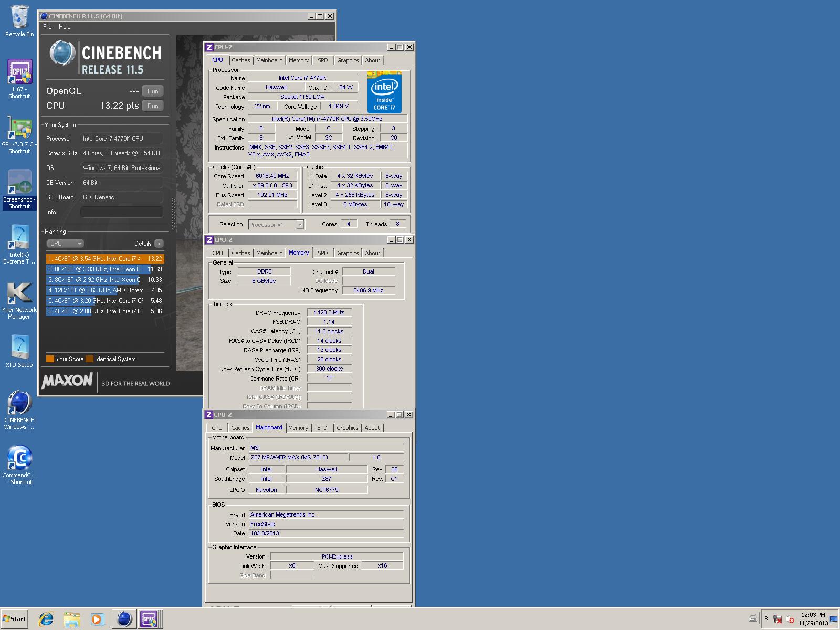Select ranking entry 5 at 3.20 GHz
The width and height of the screenshot is (840, 630).
105,301
